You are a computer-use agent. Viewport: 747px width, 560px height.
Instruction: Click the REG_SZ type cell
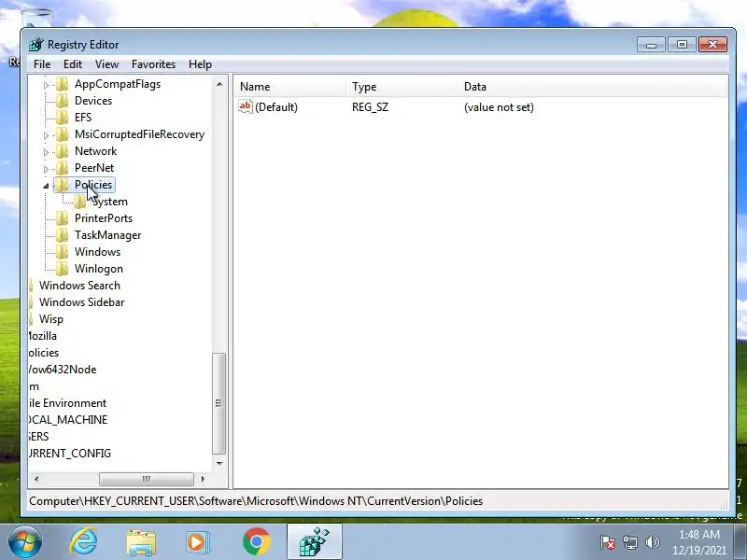pos(370,107)
